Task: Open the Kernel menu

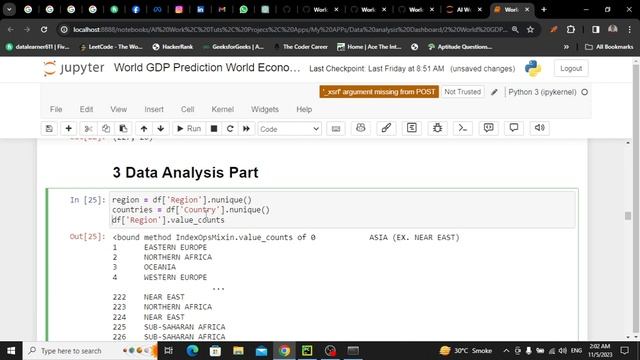Action: (x=222, y=109)
